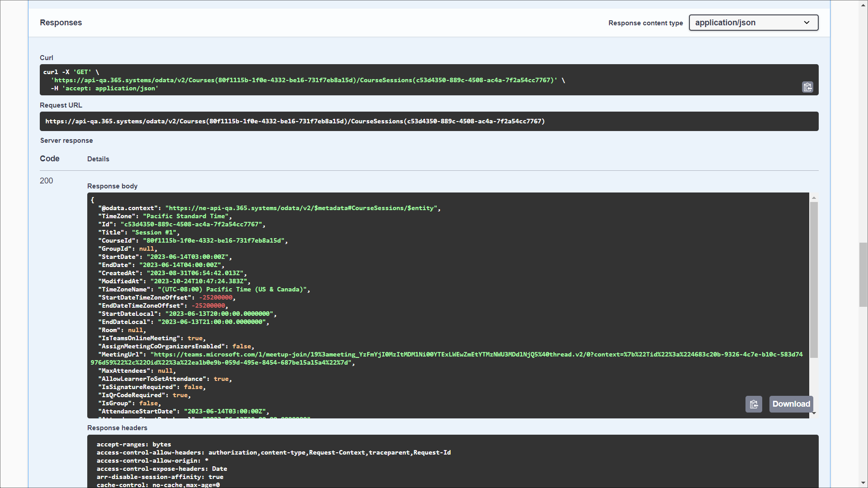Click response body scrollbar up arrow

coord(814,198)
